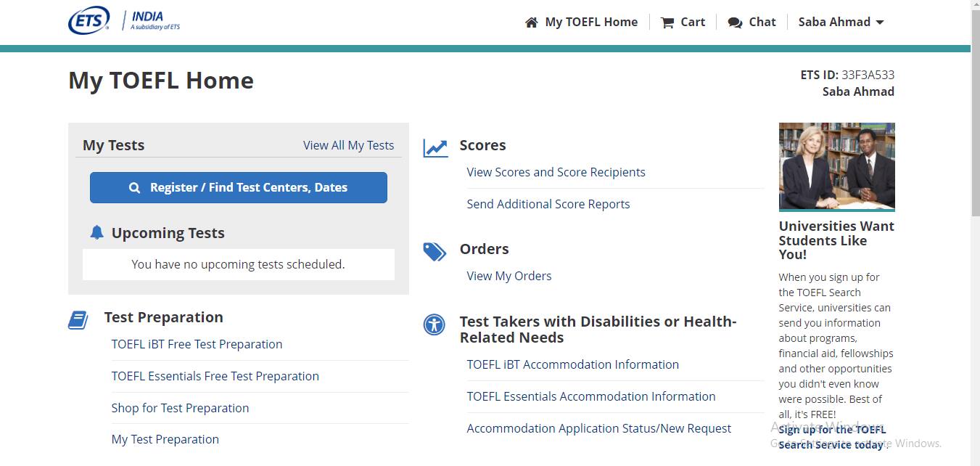Open the View All My Tests link
Screen dimensions: 980x466
tap(348, 145)
